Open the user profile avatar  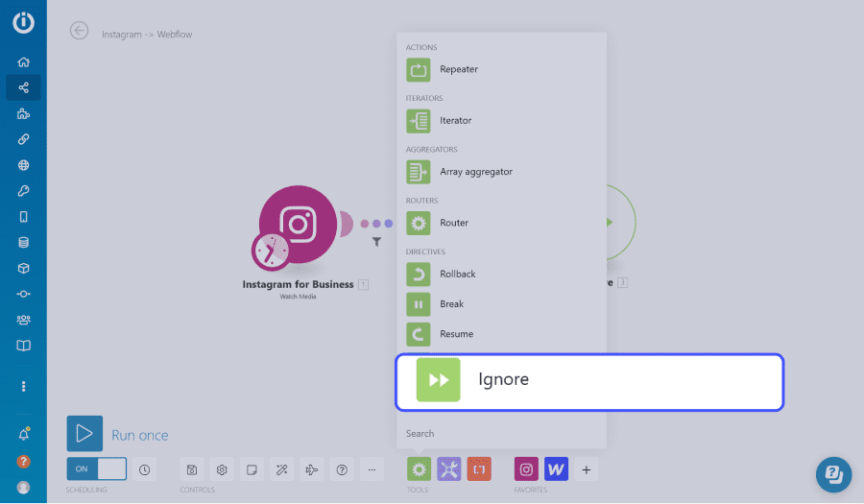pos(23,488)
